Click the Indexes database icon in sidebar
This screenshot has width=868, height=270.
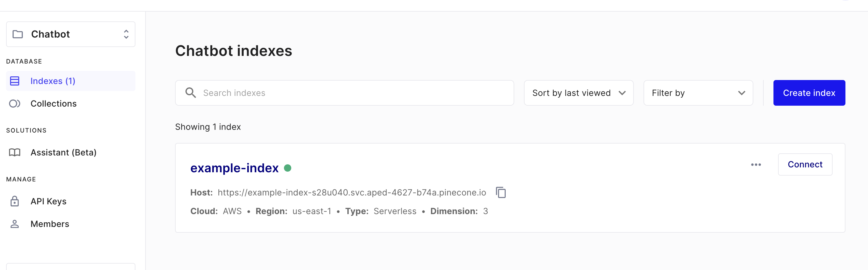pyautogui.click(x=15, y=81)
